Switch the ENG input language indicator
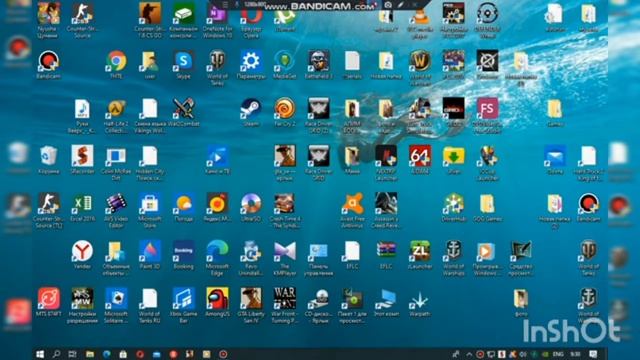 click(558, 354)
